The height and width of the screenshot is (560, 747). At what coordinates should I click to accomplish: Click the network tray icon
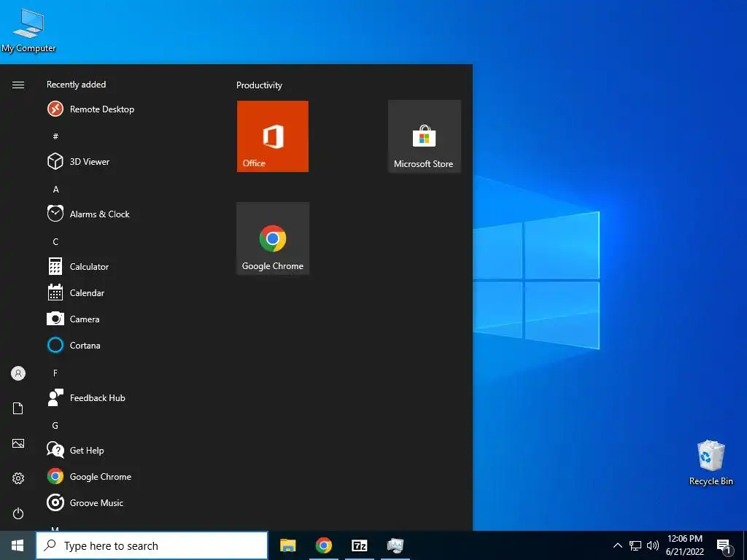[x=635, y=545]
